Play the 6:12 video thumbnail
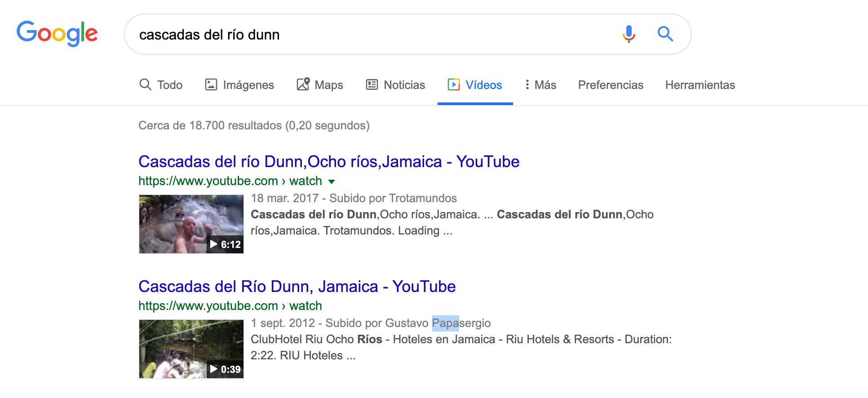 coord(191,224)
